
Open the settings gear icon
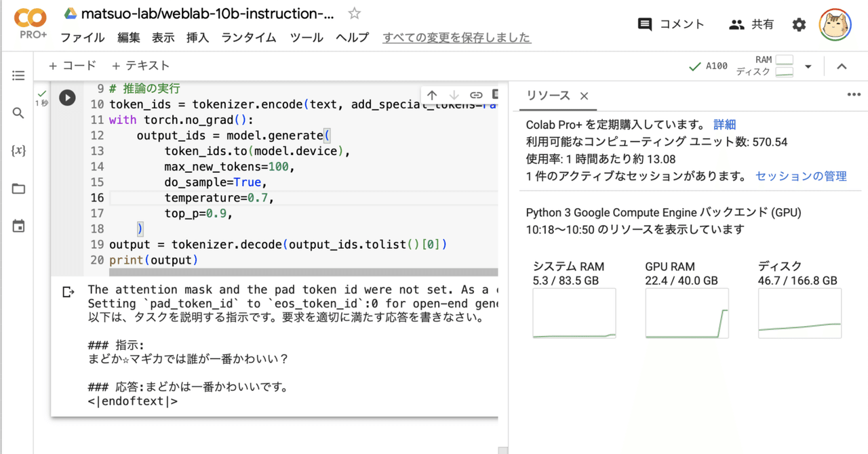[800, 25]
